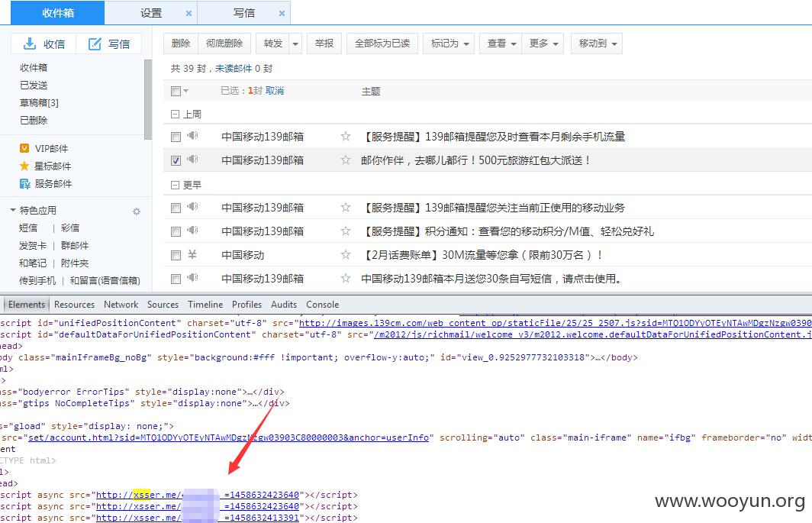
Task: Click the 星标邮件 yellow star icon
Action: point(24,166)
